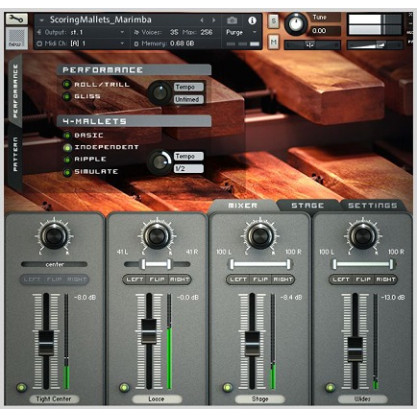Open the Output st. 1 dropdown

(80, 32)
